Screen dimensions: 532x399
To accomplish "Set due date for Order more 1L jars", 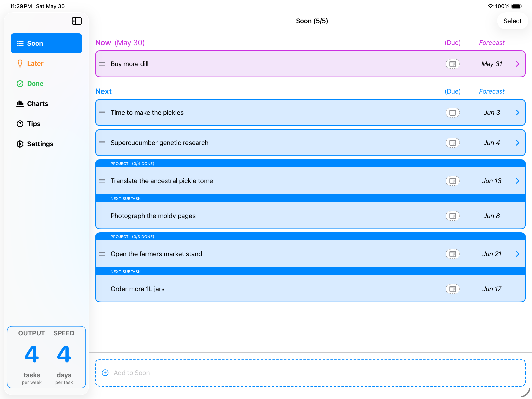I will click(x=452, y=289).
